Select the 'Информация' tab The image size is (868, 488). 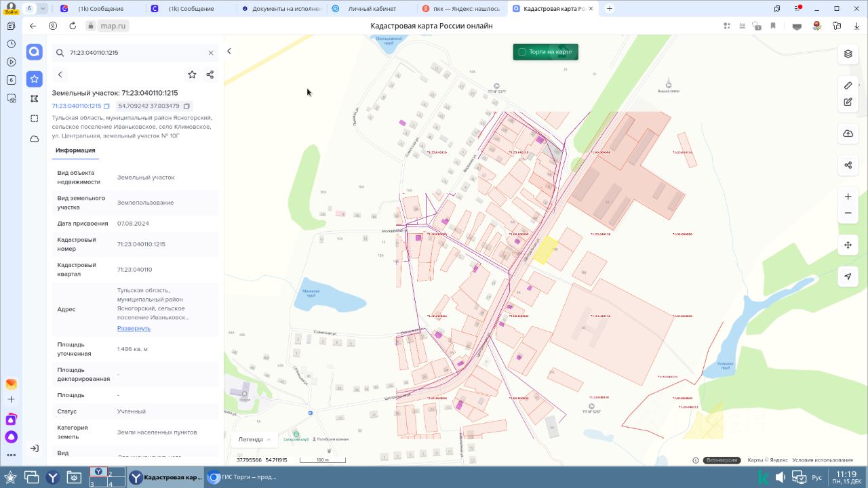coord(75,150)
